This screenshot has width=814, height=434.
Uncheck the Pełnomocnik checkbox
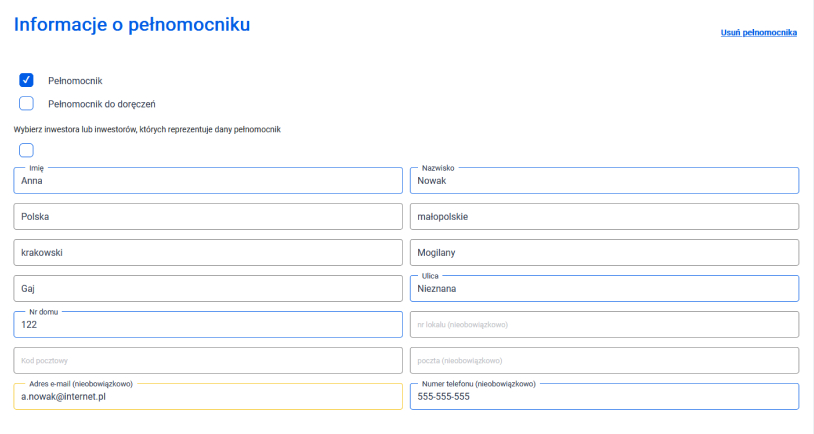(27, 80)
